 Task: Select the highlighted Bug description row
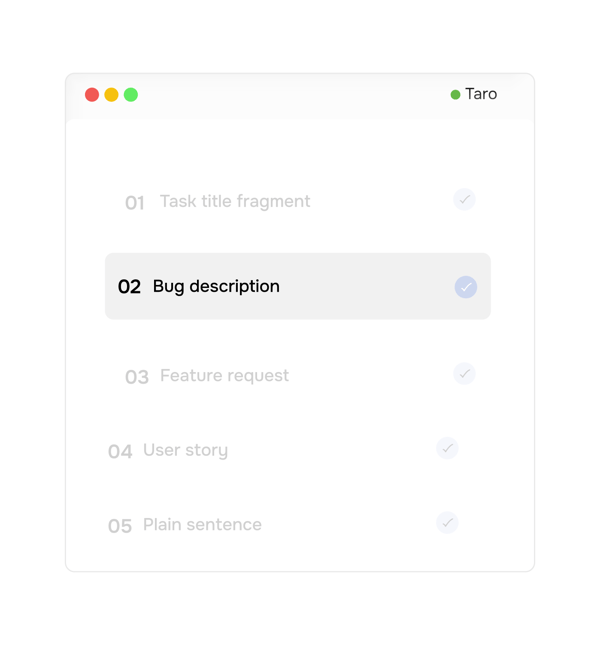[298, 286]
